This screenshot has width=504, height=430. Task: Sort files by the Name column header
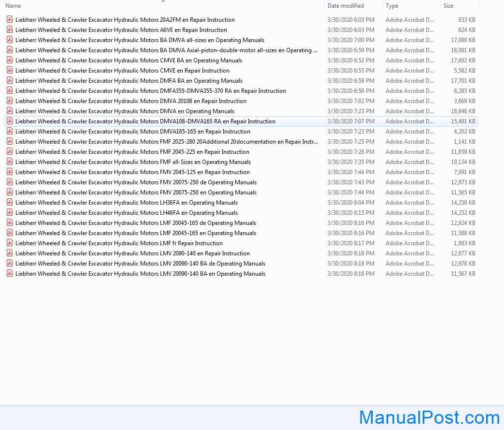[x=13, y=5]
